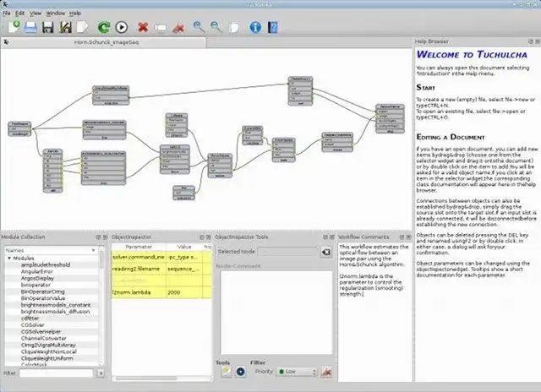Close the Module Collection panel
The height and width of the screenshot is (392, 541).
pyautogui.click(x=105, y=237)
